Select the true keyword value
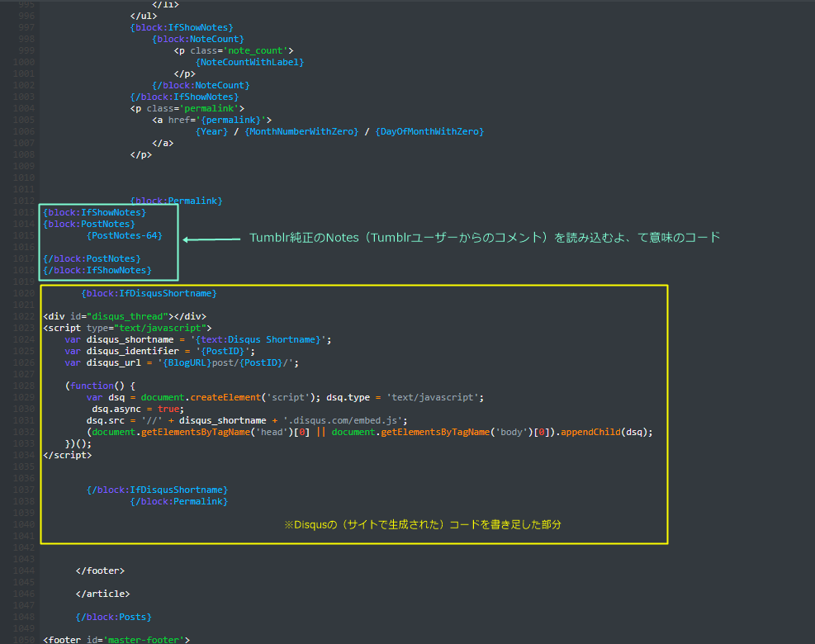This screenshot has height=644, width=815. point(168,409)
